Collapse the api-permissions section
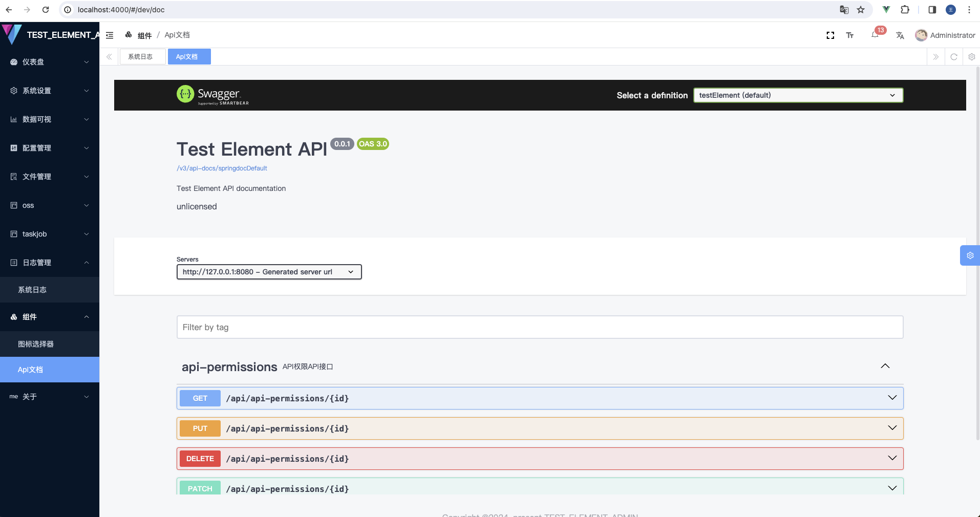 [885, 367]
